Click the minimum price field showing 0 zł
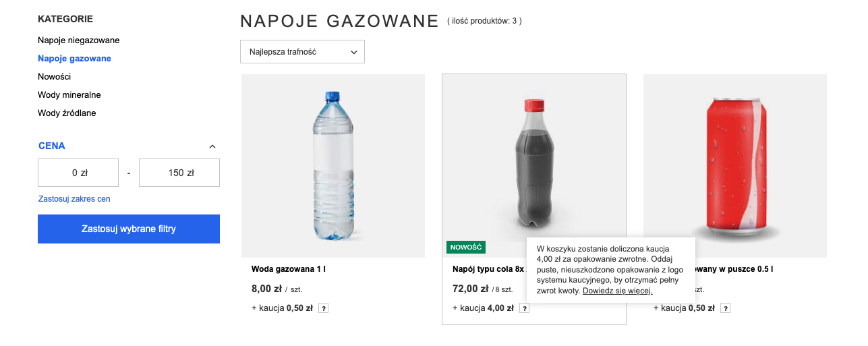 coord(78,173)
